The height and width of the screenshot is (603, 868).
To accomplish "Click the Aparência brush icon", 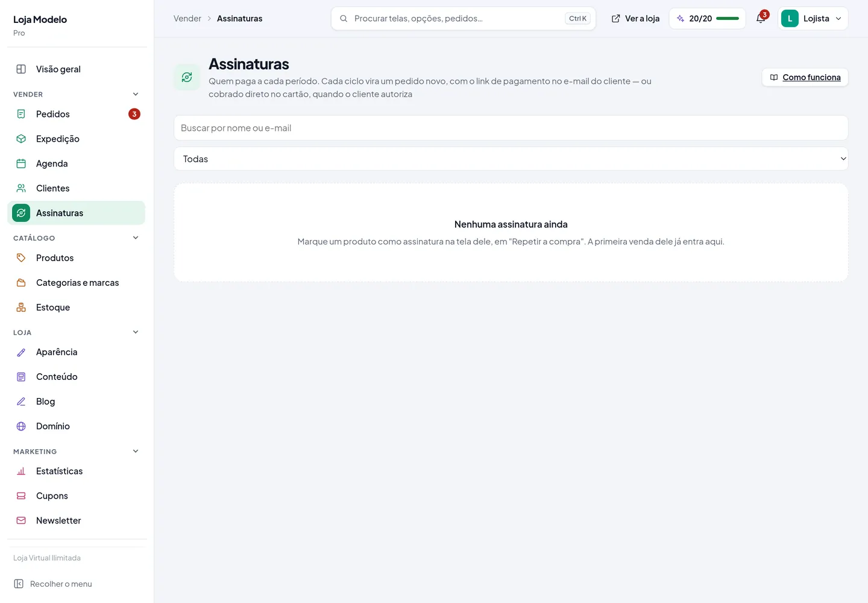I will click(21, 352).
